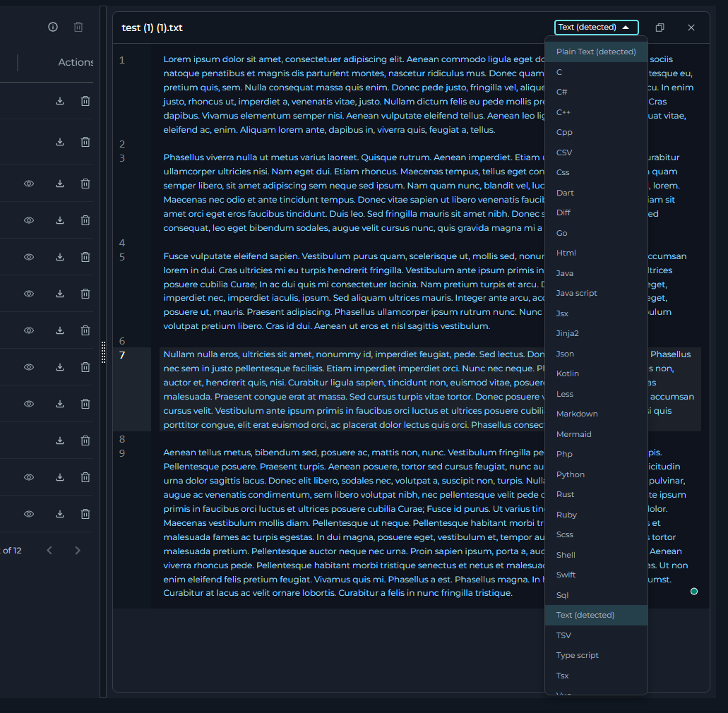Delete the seventh row file

pos(85,330)
